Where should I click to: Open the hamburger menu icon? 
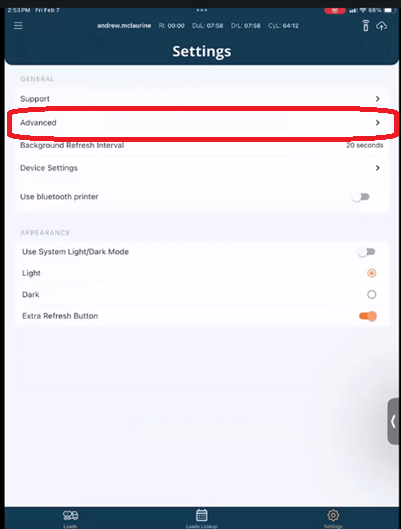click(18, 26)
